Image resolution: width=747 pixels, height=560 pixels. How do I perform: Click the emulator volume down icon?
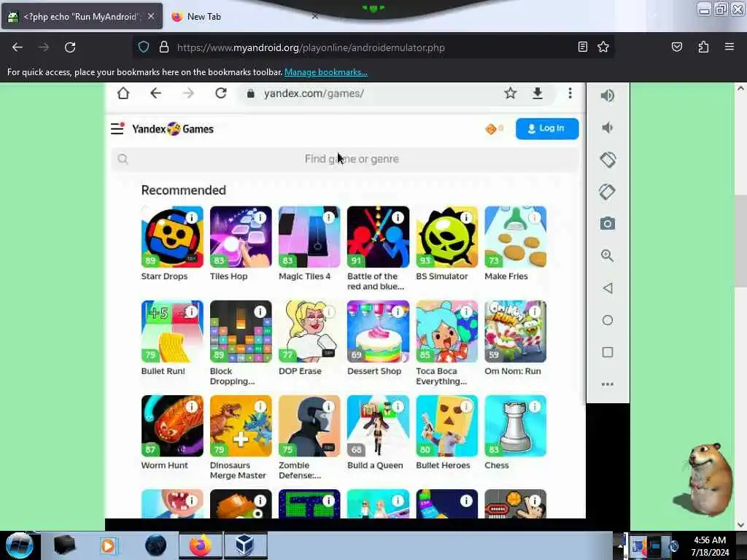pos(608,128)
